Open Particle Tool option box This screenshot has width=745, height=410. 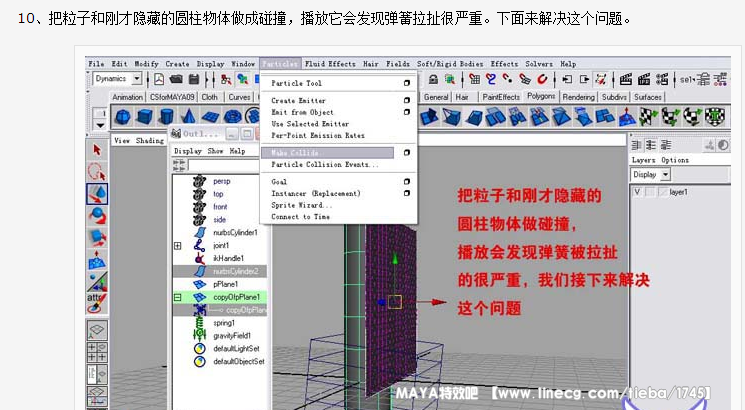tap(407, 83)
